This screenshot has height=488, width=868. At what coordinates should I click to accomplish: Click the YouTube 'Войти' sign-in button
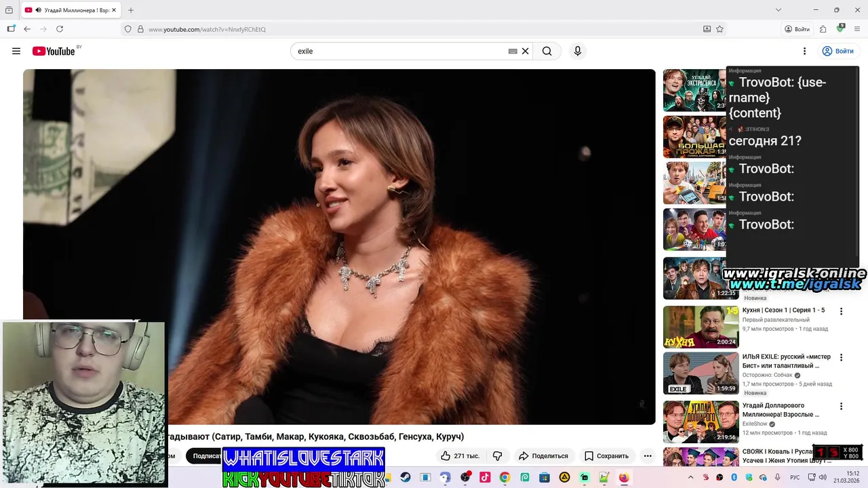[837, 51]
